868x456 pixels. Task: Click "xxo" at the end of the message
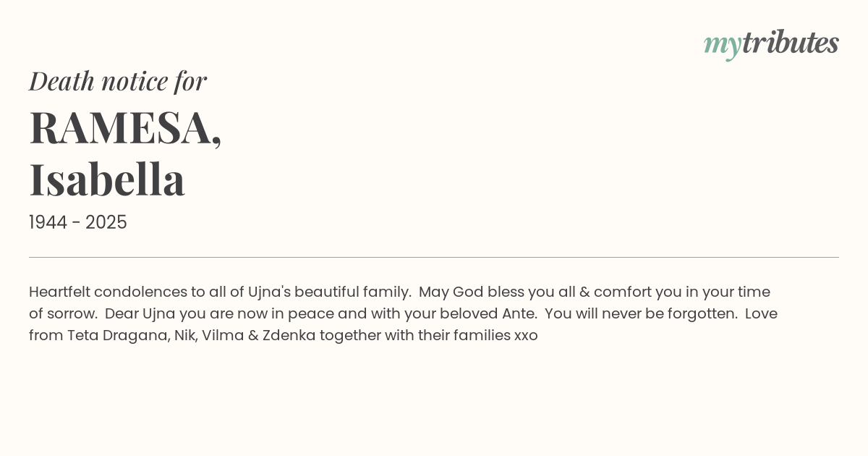526,336
